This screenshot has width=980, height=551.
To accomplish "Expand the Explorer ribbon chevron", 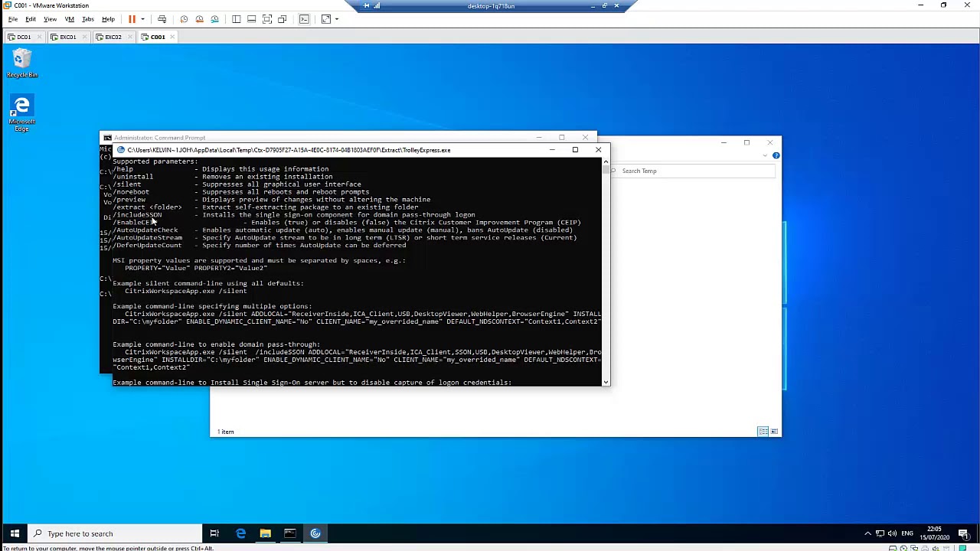I will (765, 155).
